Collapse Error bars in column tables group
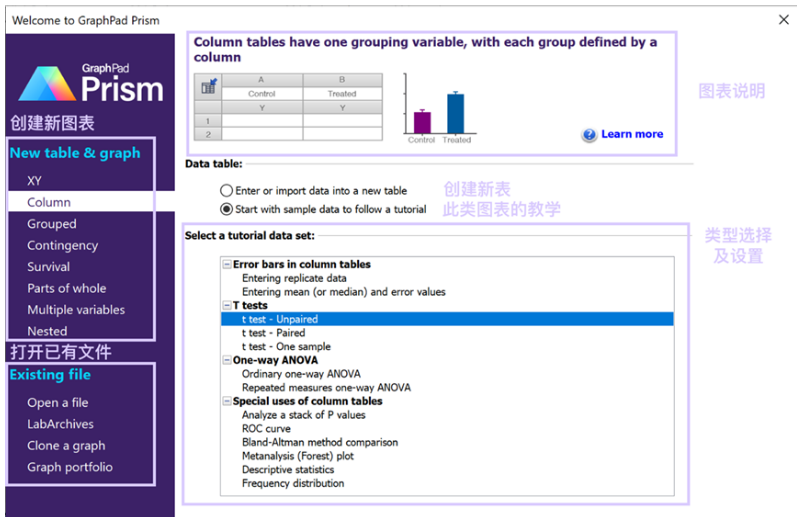Image resolution: width=797 pixels, height=517 pixels. pos(227,264)
